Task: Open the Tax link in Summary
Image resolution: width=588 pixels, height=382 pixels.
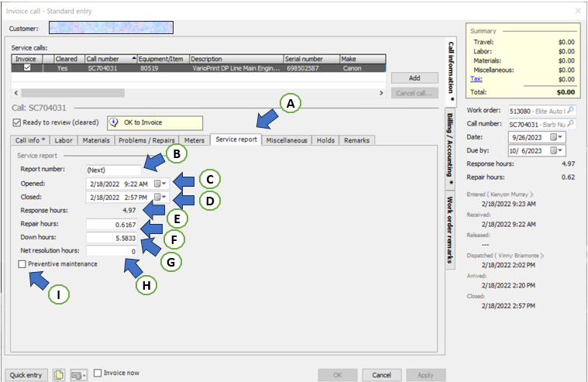Action: pyautogui.click(x=476, y=79)
